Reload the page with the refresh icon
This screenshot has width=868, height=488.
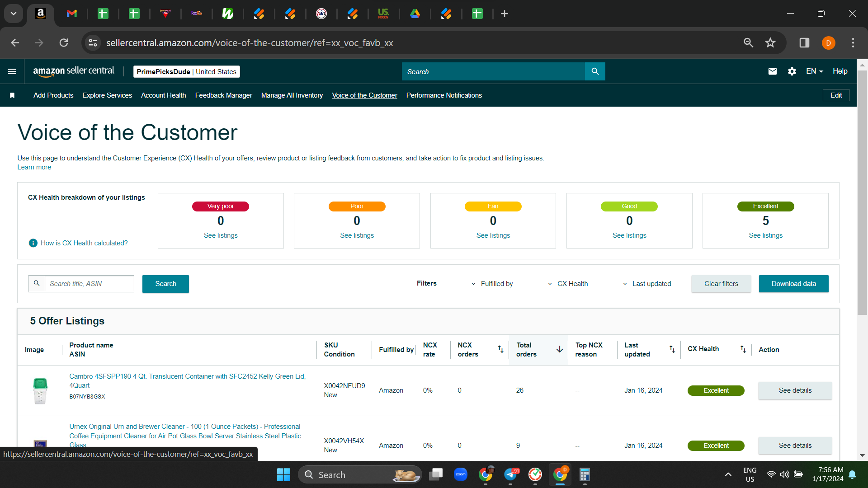point(64,43)
